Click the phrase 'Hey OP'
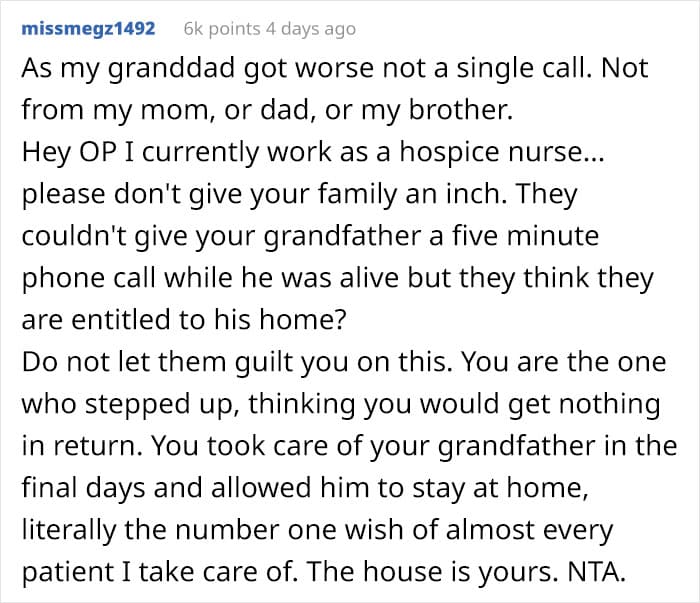 coord(69,152)
